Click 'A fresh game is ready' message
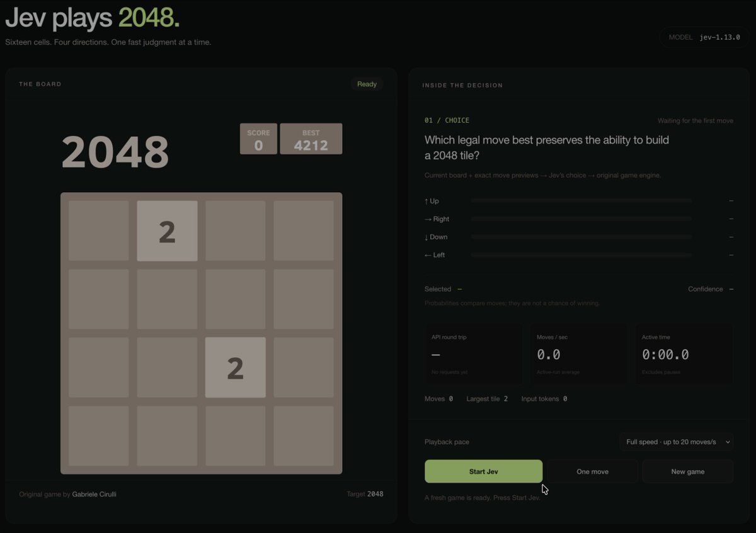Viewport: 756px width, 533px height. point(483,498)
